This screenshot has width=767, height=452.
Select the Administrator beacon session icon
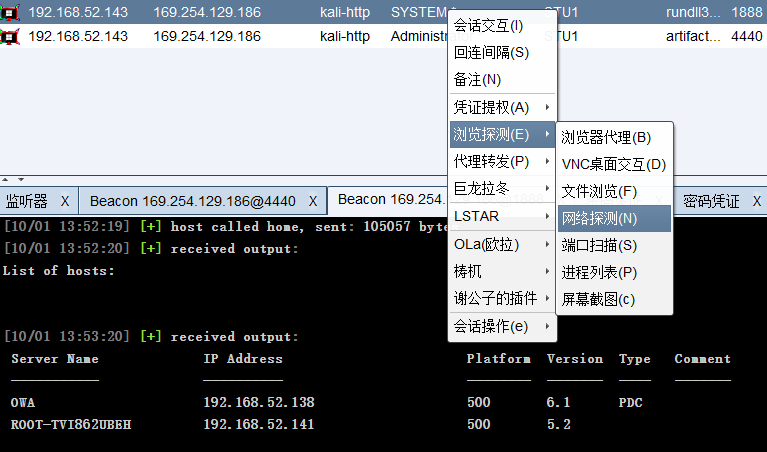click(10, 36)
